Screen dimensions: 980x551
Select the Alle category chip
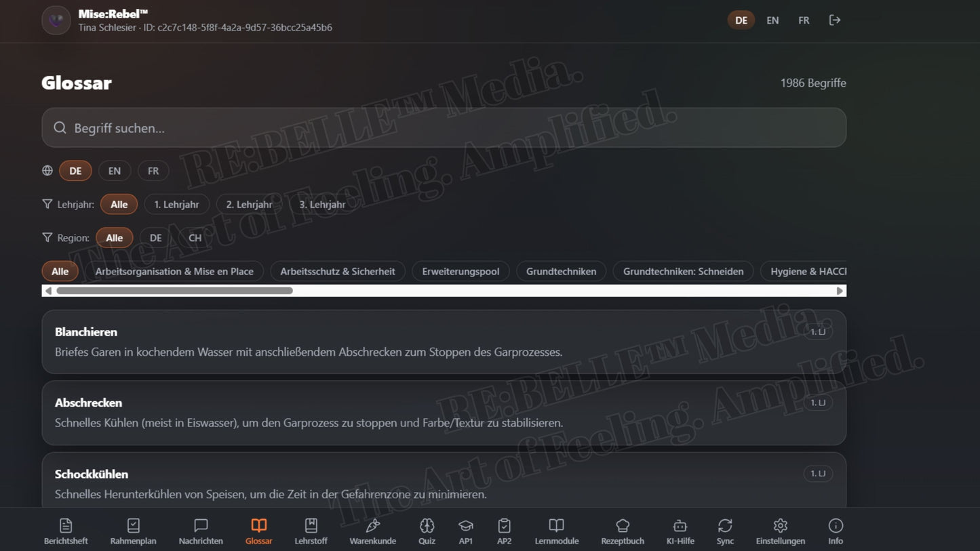[x=60, y=271]
